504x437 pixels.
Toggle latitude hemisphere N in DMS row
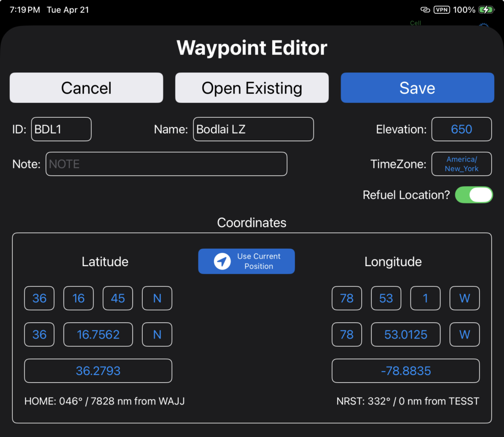157,298
